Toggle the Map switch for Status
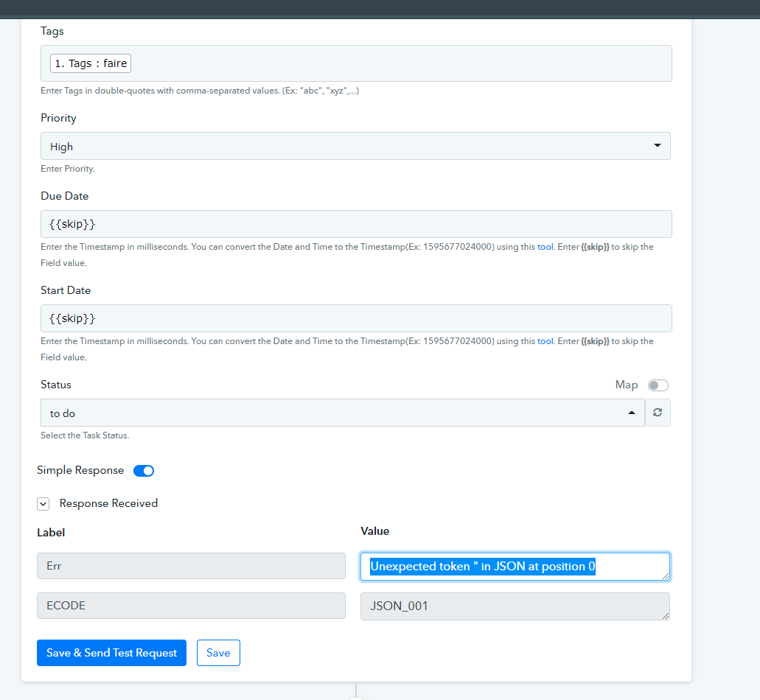Viewport: 760px width, 700px height. point(658,385)
